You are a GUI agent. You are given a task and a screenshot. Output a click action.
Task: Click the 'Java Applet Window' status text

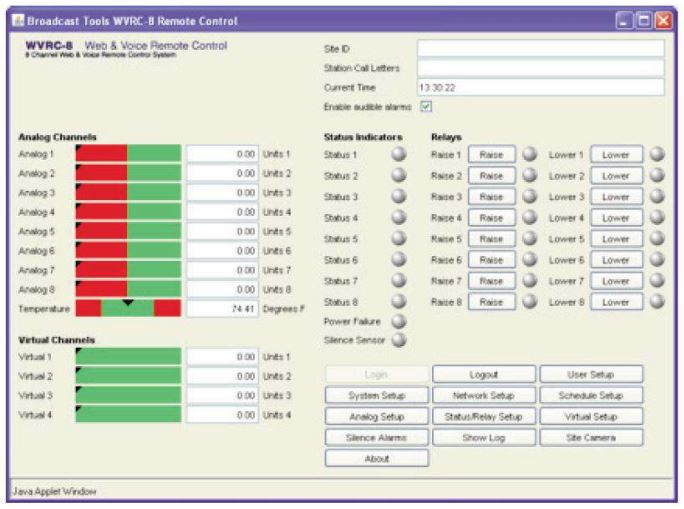pos(55,491)
